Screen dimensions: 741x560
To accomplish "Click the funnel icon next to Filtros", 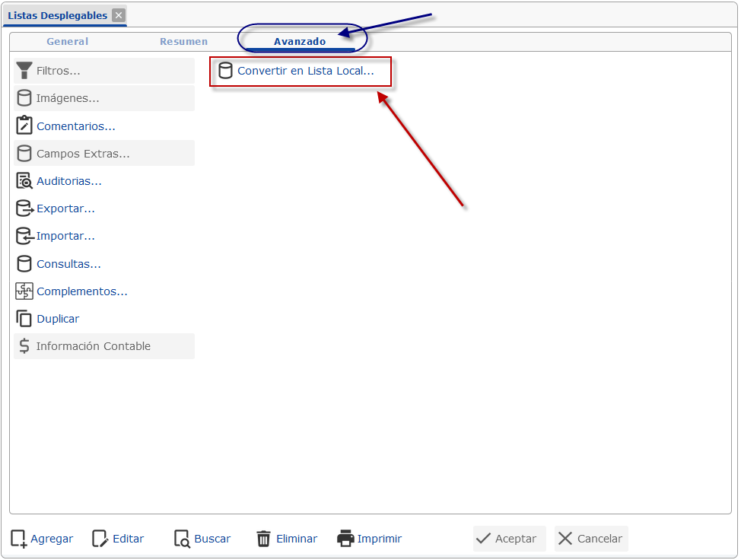I will coord(24,71).
